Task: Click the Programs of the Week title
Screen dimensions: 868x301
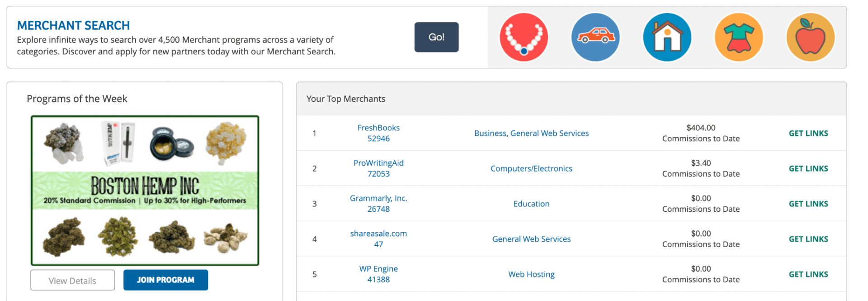Action: point(77,99)
